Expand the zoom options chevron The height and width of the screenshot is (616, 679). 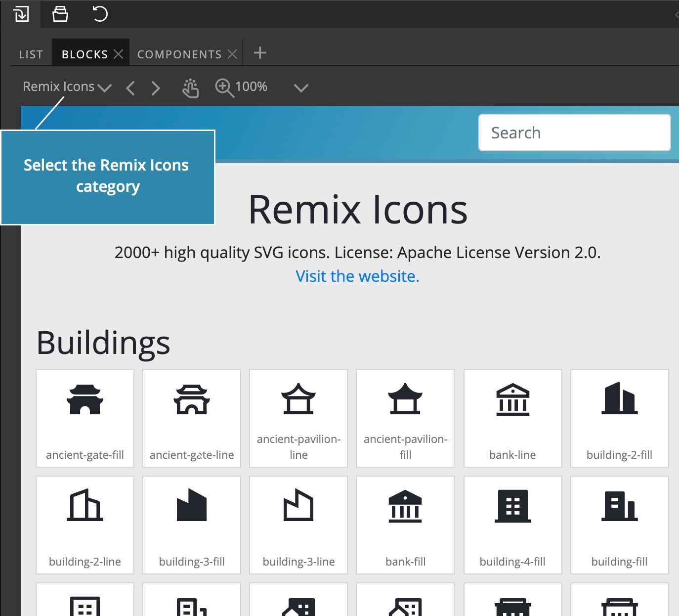coord(301,88)
